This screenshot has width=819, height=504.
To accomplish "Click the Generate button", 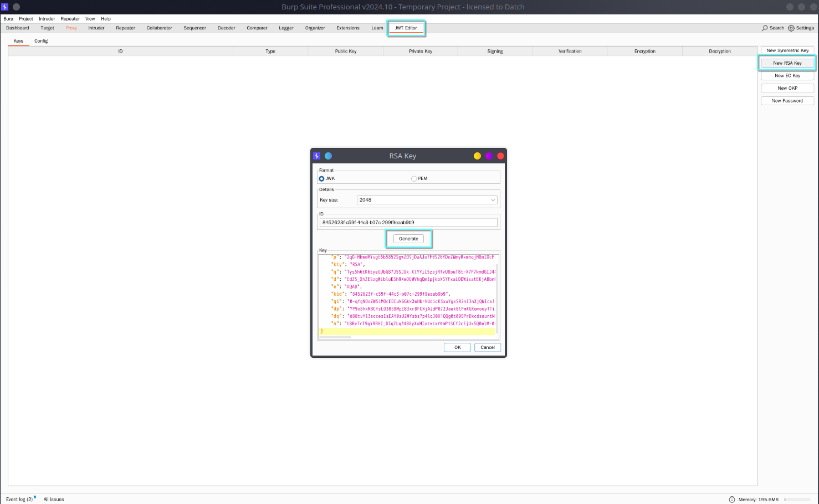I will pyautogui.click(x=408, y=239).
